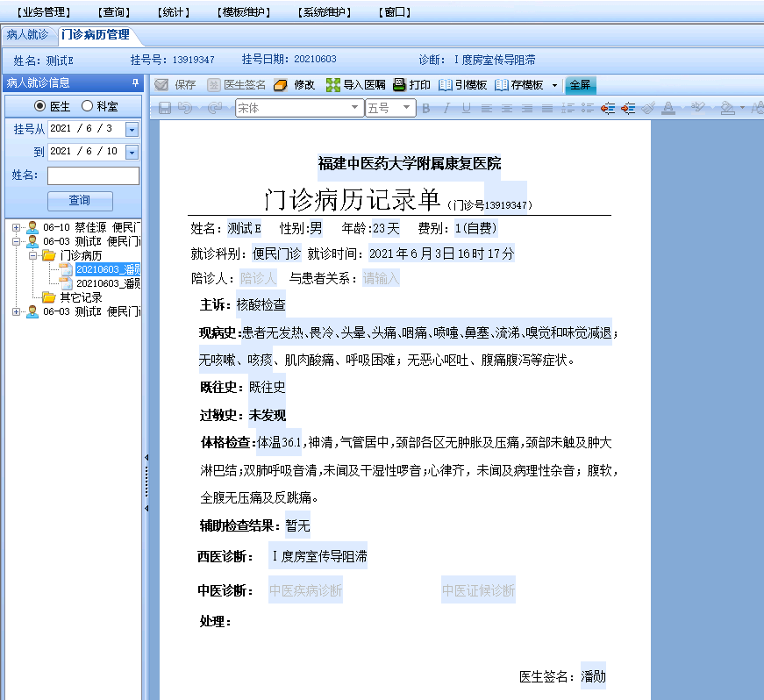Image resolution: width=764 pixels, height=700 pixels.
Task: Open the 挂号从 date picker dropdown
Action: 132,130
